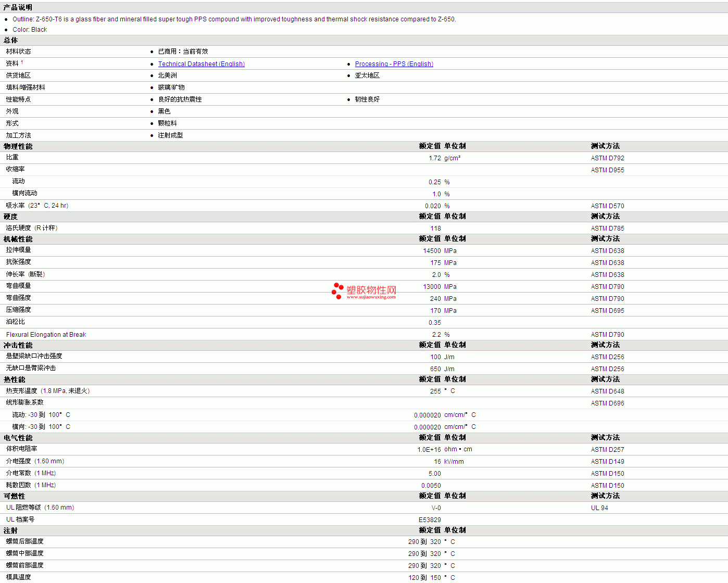Click the 注射 section header
This screenshot has height=583, width=728.
10,530
